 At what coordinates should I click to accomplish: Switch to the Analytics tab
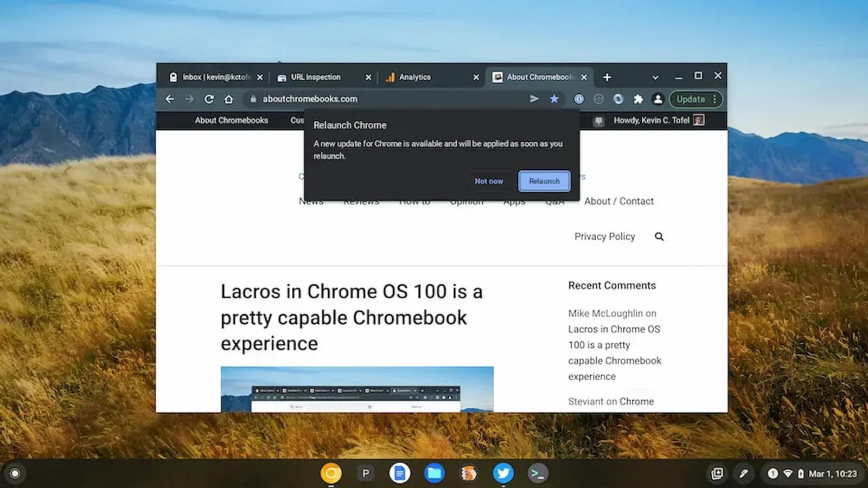432,77
